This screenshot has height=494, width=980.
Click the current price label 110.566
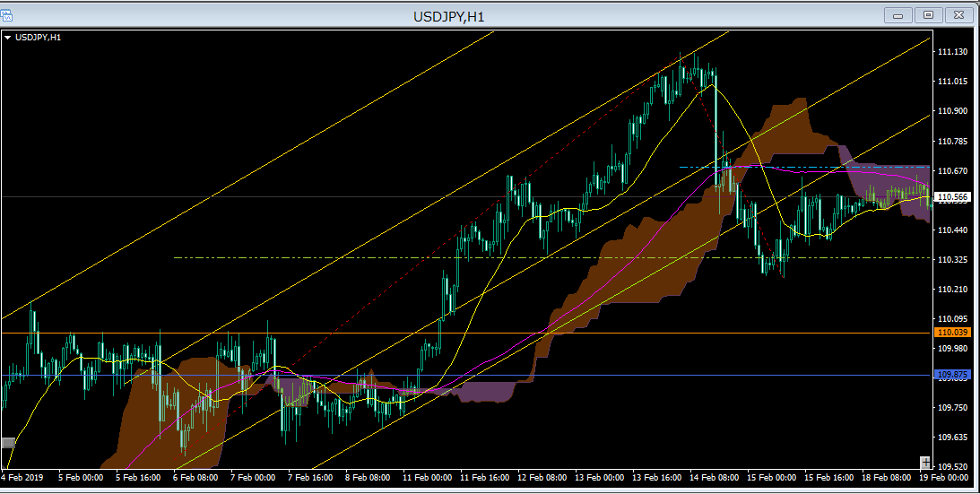952,197
